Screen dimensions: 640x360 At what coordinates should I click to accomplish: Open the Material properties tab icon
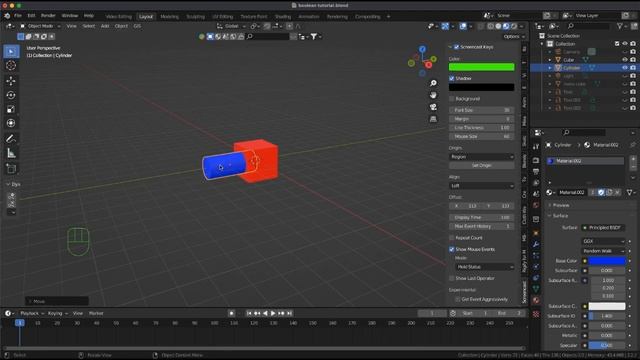[x=536, y=300]
